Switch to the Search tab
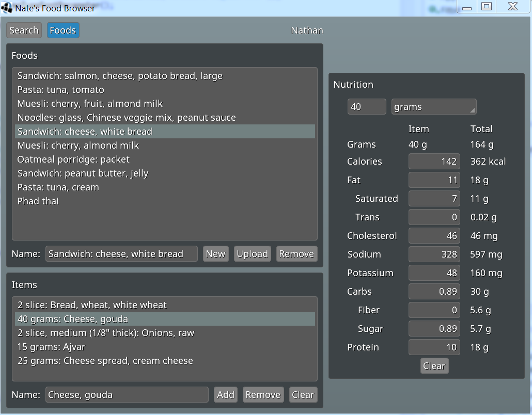The width and height of the screenshot is (532, 415). (24, 30)
